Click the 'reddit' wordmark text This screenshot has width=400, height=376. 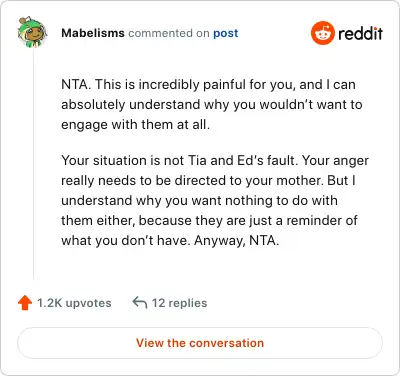pos(360,33)
